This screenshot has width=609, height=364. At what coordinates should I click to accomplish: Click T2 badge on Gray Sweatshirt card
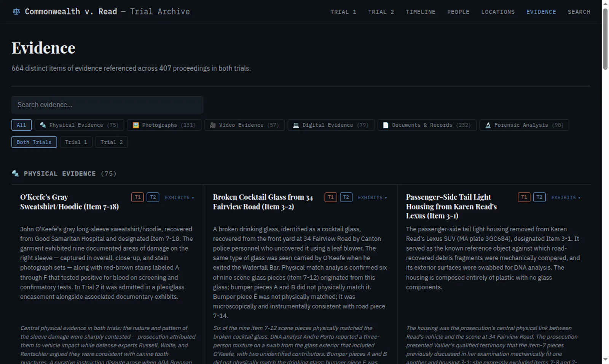[153, 197]
